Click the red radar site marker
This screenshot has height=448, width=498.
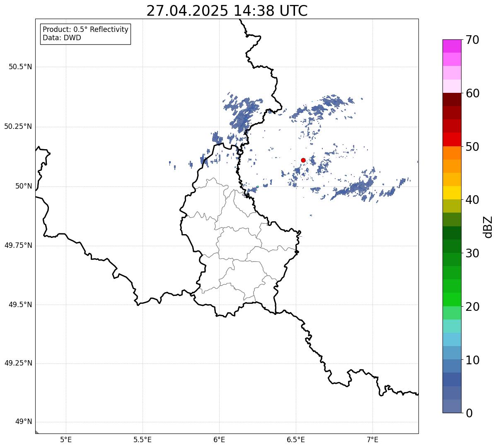point(303,160)
